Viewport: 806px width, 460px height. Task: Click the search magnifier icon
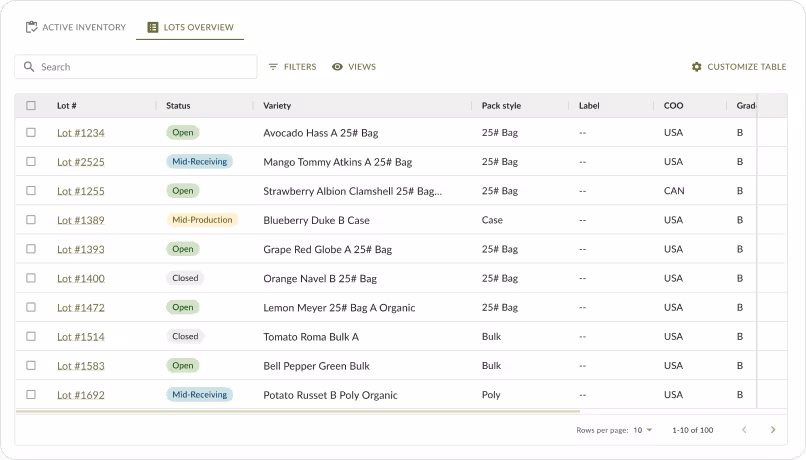pyautogui.click(x=29, y=67)
